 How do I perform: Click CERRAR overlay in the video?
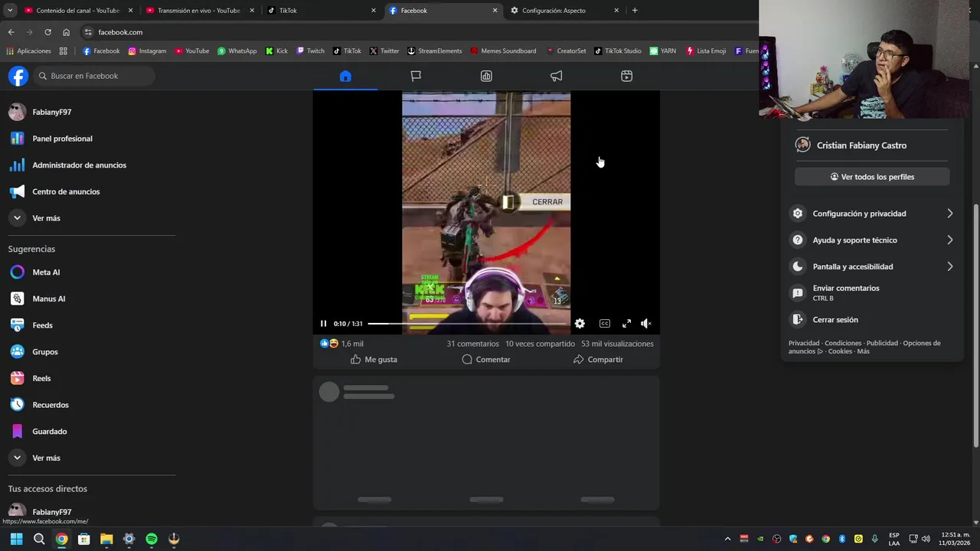coord(547,202)
